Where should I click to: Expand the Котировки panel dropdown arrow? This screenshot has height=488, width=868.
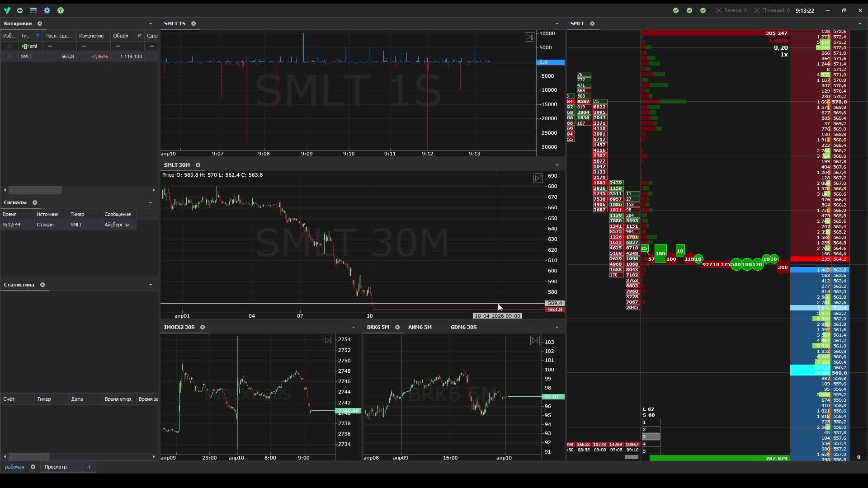pyautogui.click(x=151, y=23)
